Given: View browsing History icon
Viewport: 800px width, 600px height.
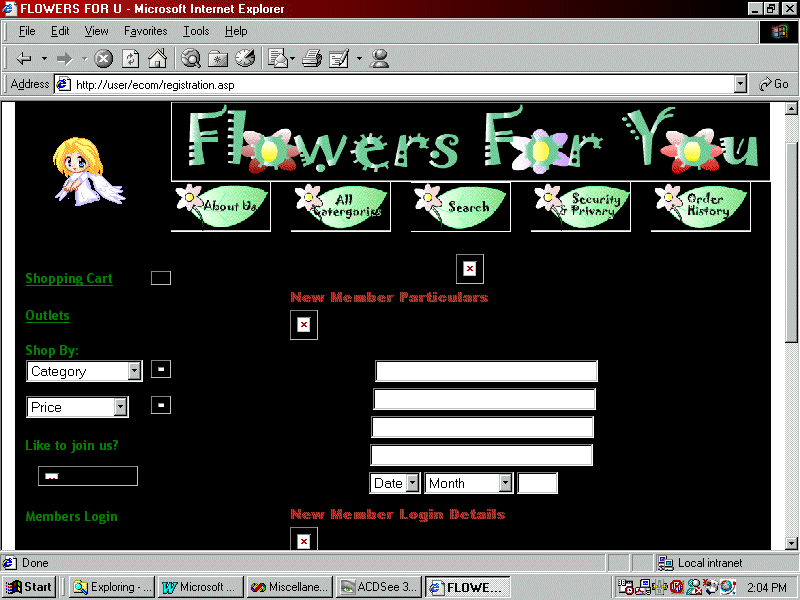Looking at the screenshot, I should coord(245,58).
